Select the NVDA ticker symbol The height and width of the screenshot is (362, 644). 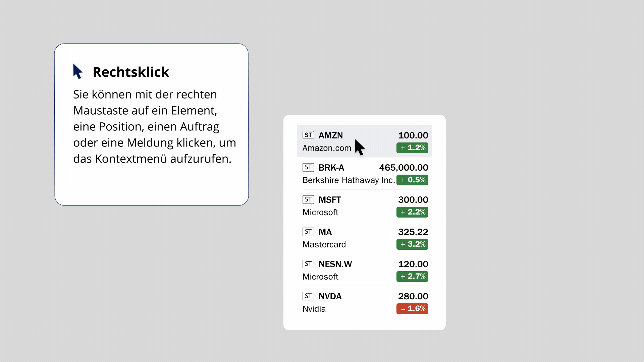[x=330, y=296]
